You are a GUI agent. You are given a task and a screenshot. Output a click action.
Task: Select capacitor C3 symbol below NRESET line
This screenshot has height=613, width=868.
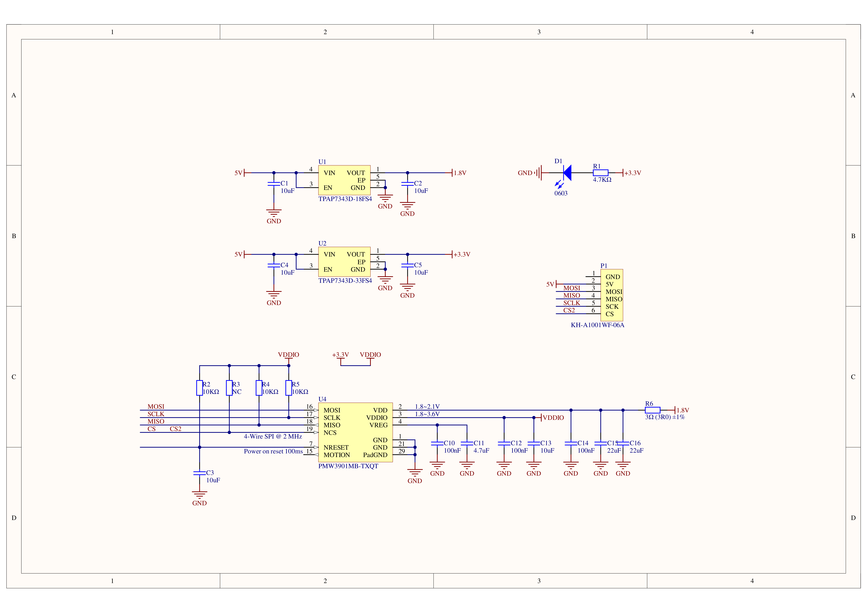[200, 473]
